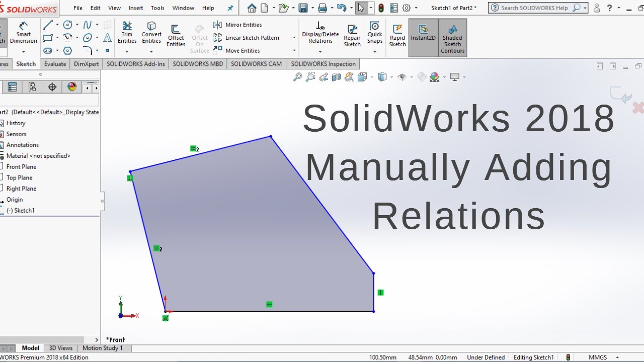The width and height of the screenshot is (644, 362).
Task: Open Display/Delete Relations
Action: [320, 33]
